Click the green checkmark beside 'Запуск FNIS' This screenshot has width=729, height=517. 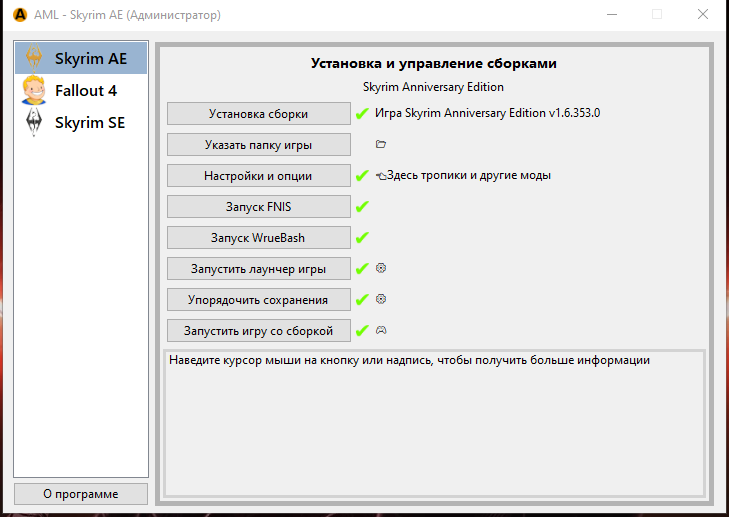pyautogui.click(x=362, y=207)
